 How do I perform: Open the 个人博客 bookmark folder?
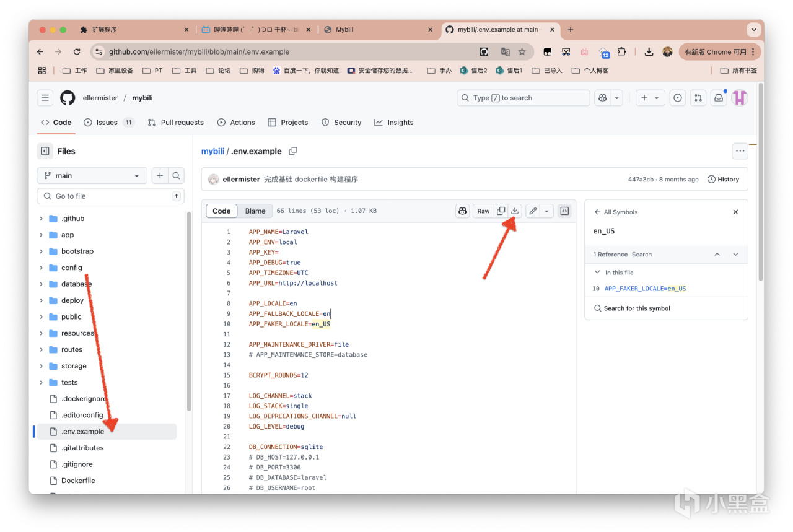coord(590,71)
